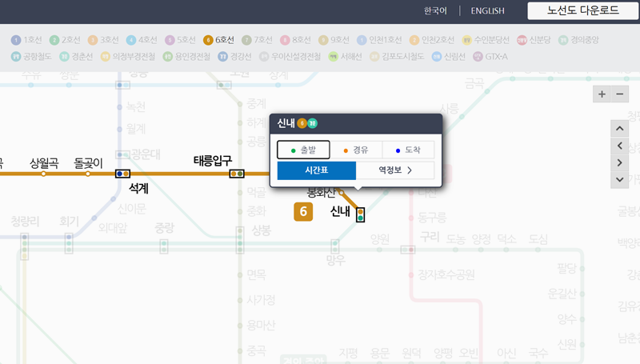Viewport: 640px width, 364px height.
Task: Toggle the 공항철도 line filter
Action: click(31, 57)
